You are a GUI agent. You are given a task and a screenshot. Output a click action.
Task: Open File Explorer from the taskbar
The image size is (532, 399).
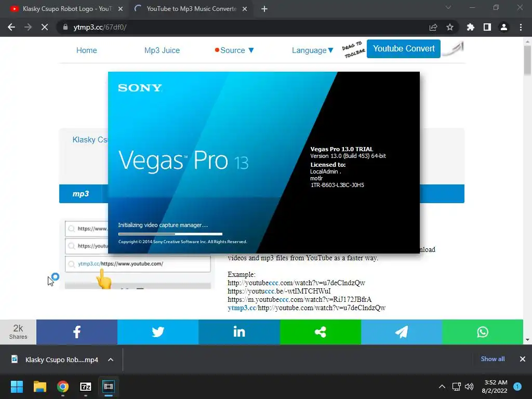point(39,387)
